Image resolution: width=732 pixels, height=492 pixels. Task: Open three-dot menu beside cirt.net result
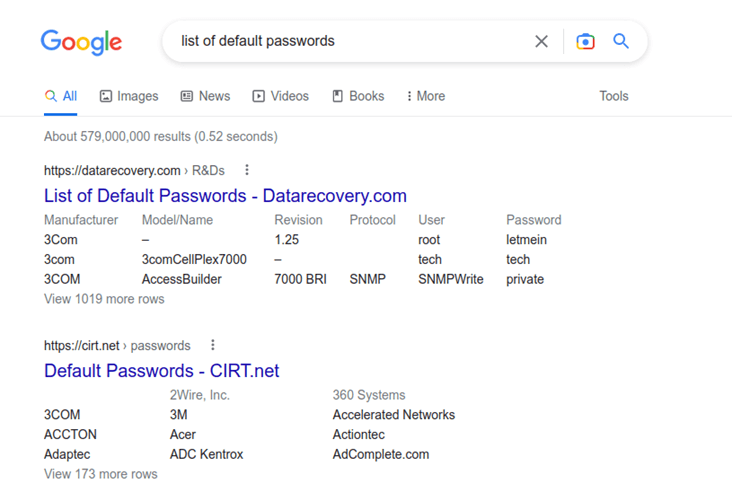pyautogui.click(x=213, y=345)
